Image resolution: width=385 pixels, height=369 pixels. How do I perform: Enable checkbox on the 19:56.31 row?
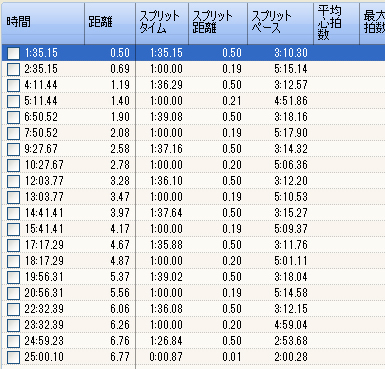14,277
